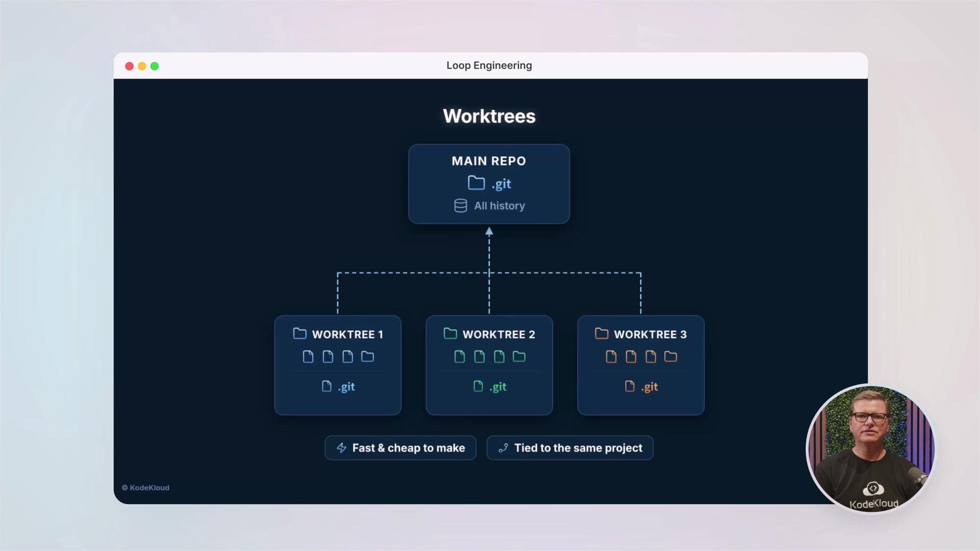This screenshot has height=551, width=980.
Task: Select the second green file icon in Worktree 2
Action: point(479,357)
